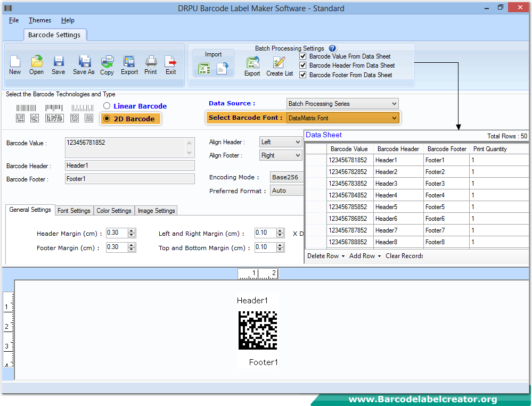Switch to the Font Settings tab
532x406 pixels.
tap(74, 211)
